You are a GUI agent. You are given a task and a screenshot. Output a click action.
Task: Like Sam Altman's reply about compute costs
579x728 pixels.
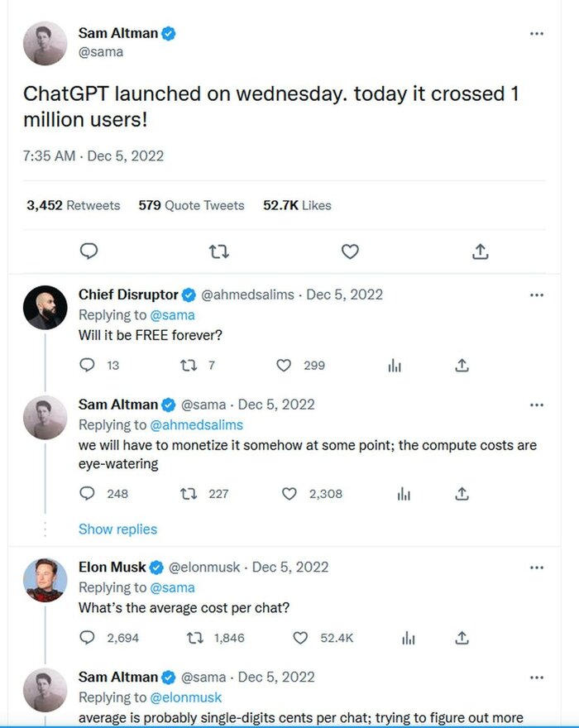[289, 494]
